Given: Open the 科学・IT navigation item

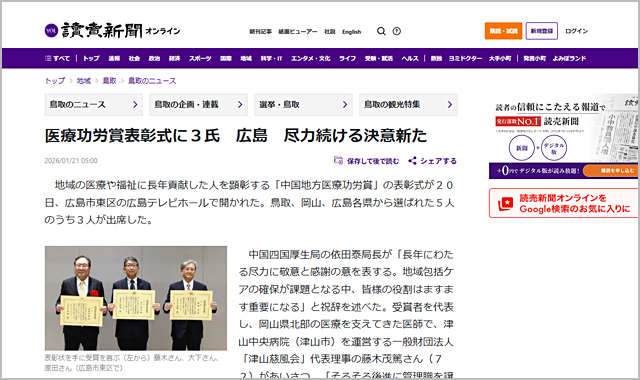Looking at the screenshot, I should pos(271,58).
